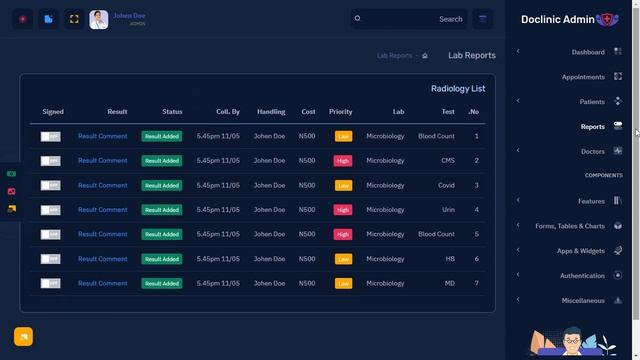
Task: Click orange icon on left edge panel
Action: pyautogui.click(x=11, y=209)
